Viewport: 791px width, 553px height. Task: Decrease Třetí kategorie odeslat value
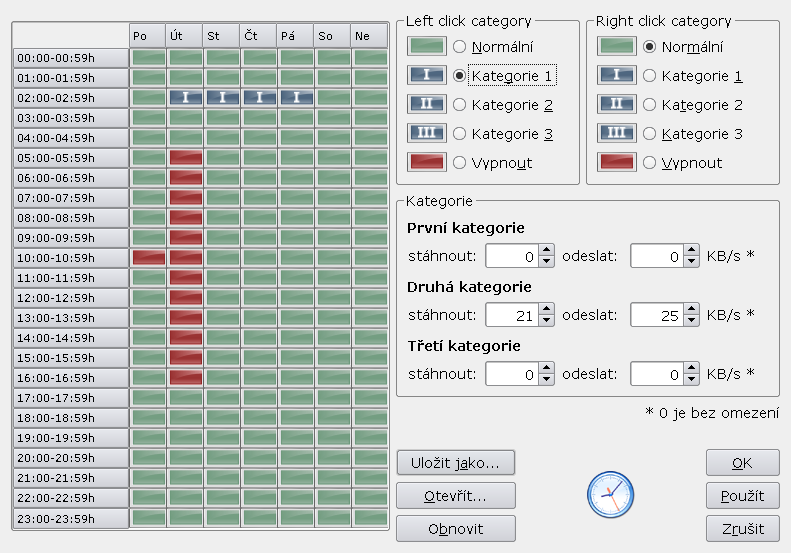(x=692, y=379)
